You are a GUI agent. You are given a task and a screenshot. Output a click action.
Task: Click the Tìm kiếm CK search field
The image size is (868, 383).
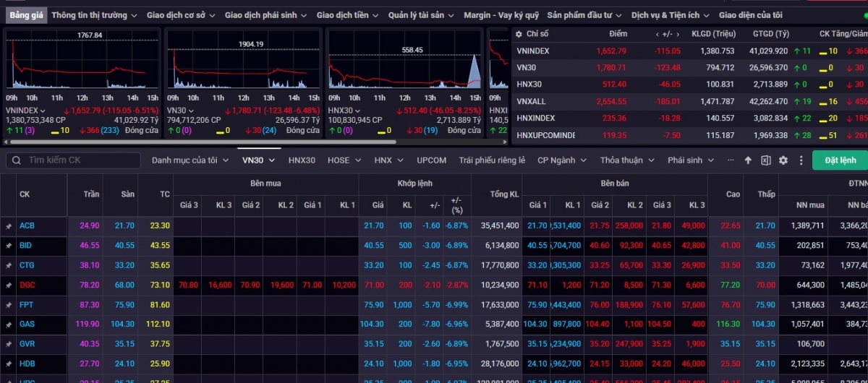click(80, 160)
